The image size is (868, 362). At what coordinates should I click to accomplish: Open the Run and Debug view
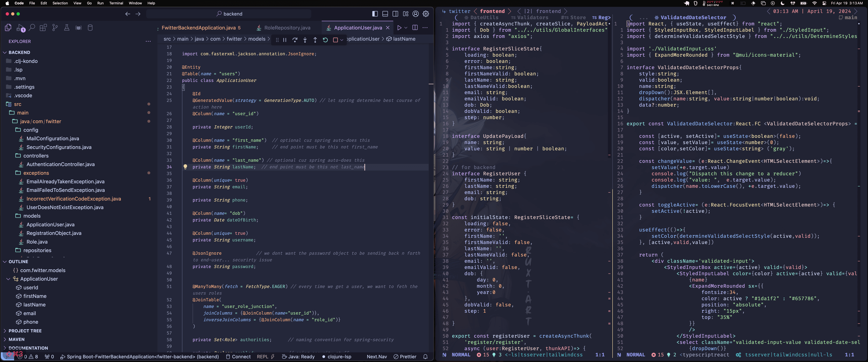tap(21, 28)
